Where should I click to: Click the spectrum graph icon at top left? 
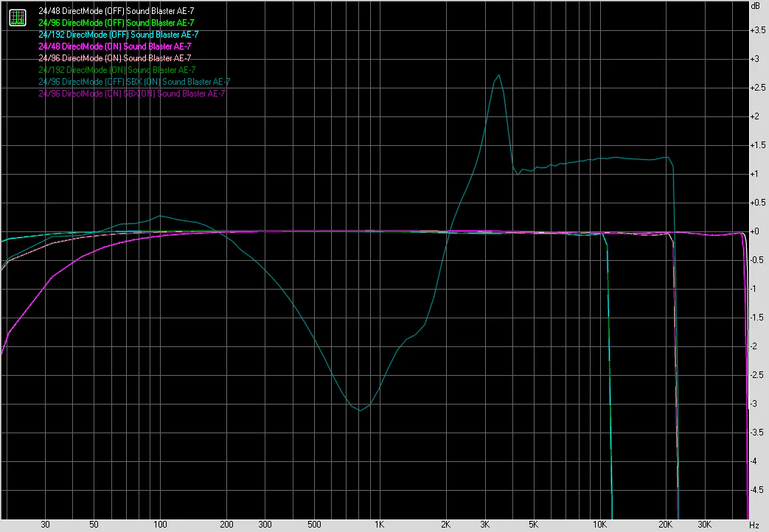coord(18,18)
